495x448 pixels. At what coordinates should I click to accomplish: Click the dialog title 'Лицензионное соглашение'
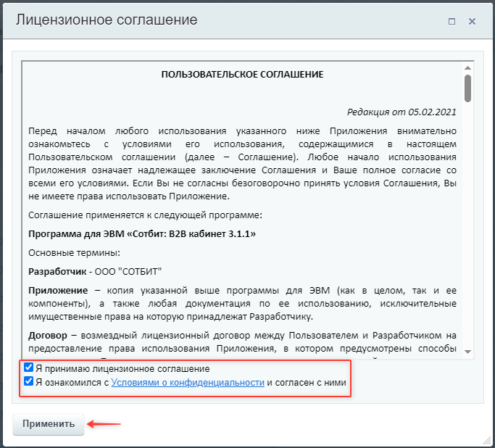(107, 20)
